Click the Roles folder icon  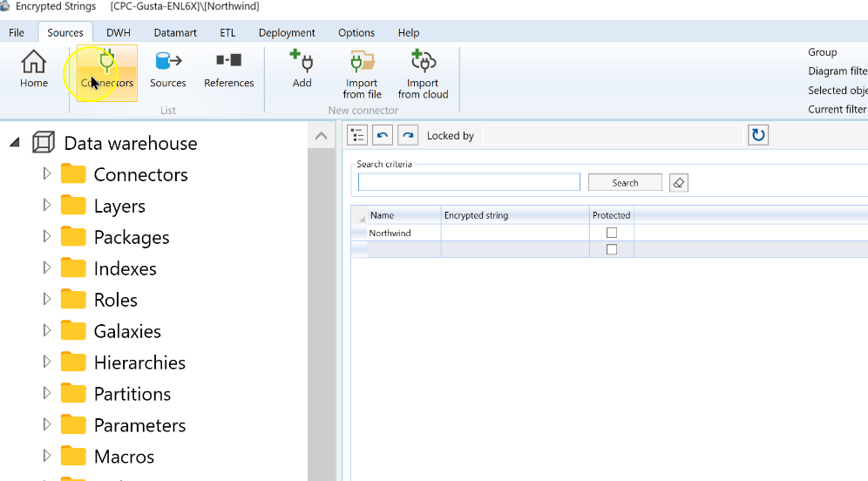point(73,299)
